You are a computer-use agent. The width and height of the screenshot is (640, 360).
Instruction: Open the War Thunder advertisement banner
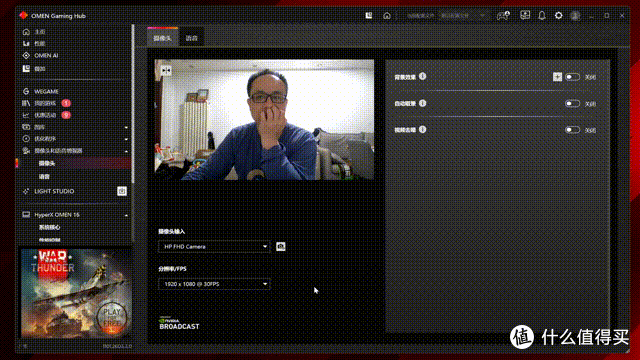(76, 293)
